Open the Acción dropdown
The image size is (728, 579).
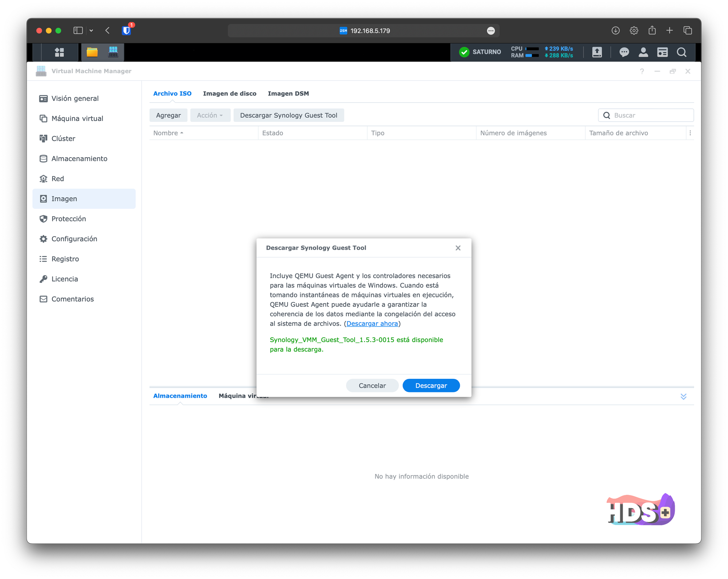(210, 115)
